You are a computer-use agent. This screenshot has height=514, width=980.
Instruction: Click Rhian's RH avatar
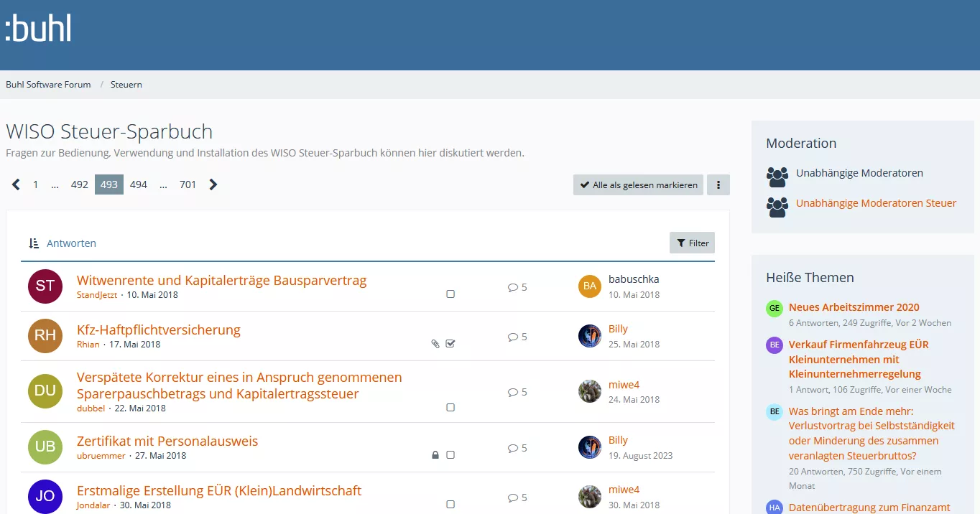point(45,335)
